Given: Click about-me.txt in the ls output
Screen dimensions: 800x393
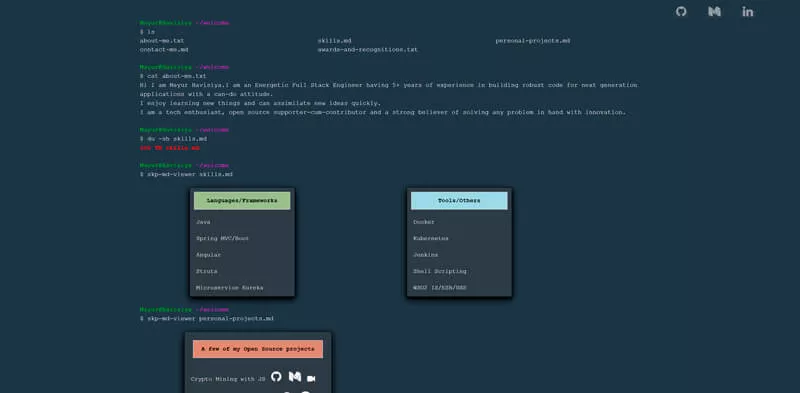Looking at the screenshot, I should point(162,40).
